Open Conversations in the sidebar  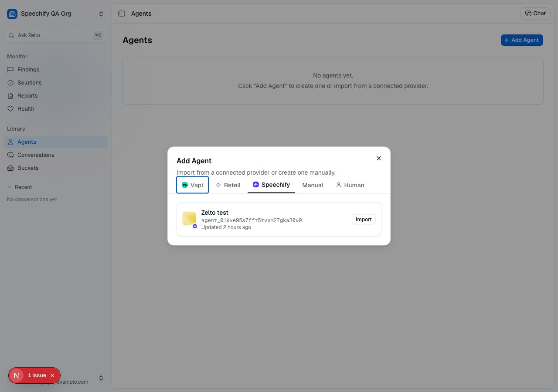(x=56, y=155)
